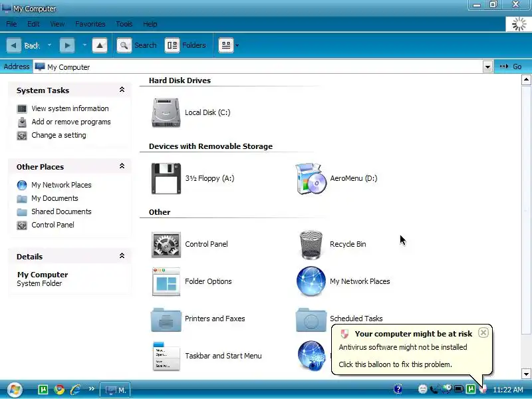Screen dimensions: 532x399
Task: Open the Favorites menu
Action: pyautogui.click(x=90, y=24)
